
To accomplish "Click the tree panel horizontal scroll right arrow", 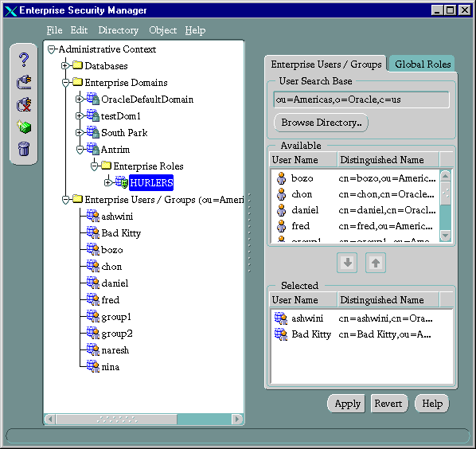I will click(x=236, y=420).
